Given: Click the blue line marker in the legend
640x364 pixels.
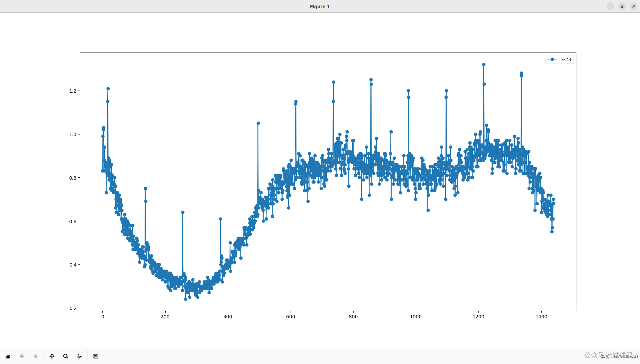Looking at the screenshot, I should (552, 59).
